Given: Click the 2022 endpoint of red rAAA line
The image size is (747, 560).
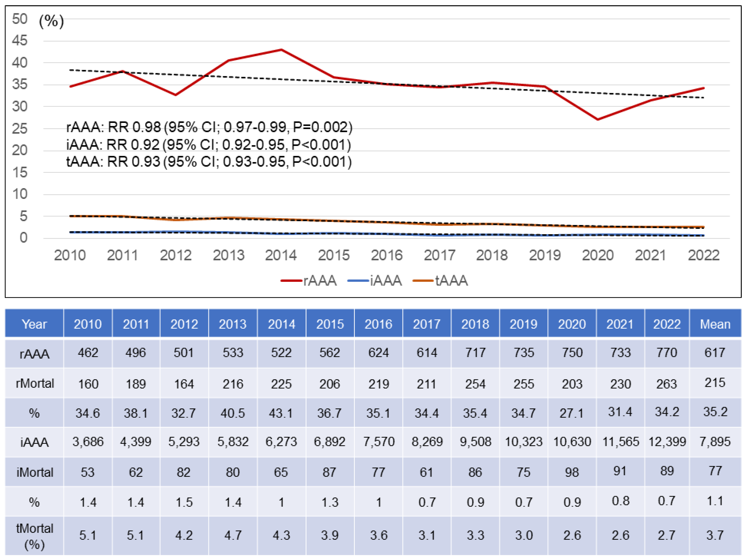Looking at the screenshot, I should pos(704,88).
